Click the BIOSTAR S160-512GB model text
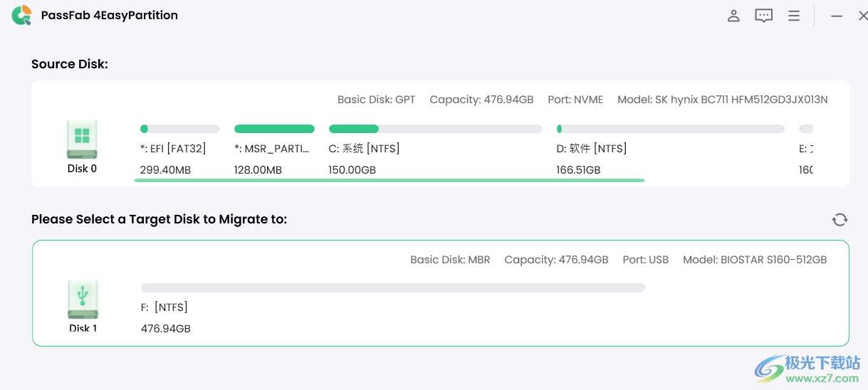Image resolution: width=868 pixels, height=390 pixels. pyautogui.click(x=755, y=260)
